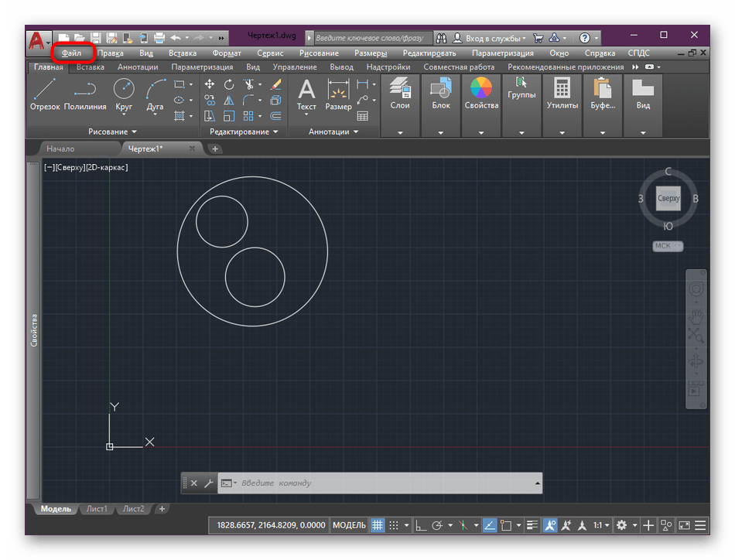Toggle the drawing grid display in status bar
Viewport: 735px width, 560px height.
point(378,525)
